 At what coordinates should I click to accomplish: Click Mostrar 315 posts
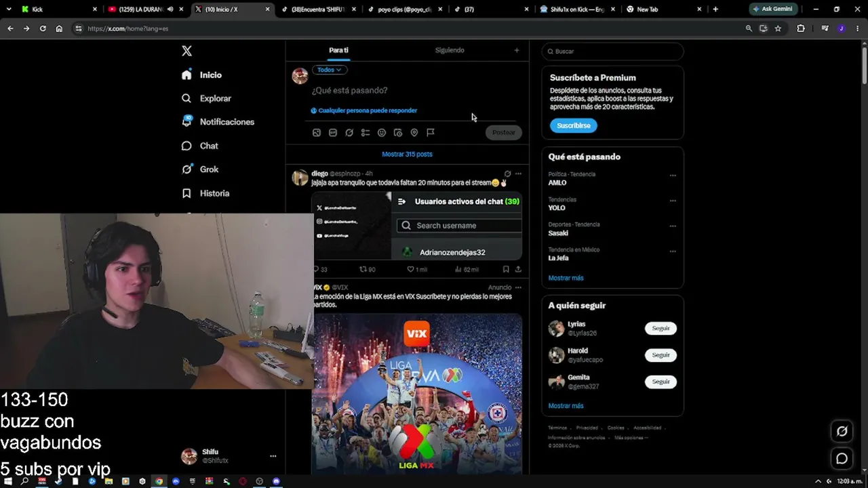[x=407, y=154]
